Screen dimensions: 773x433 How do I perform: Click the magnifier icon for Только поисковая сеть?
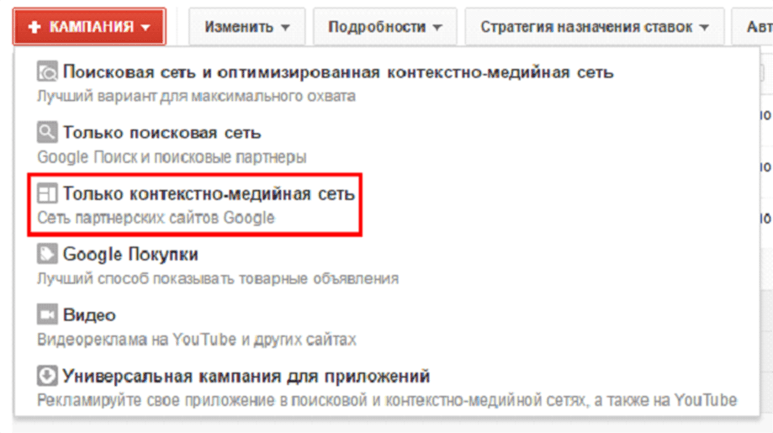47,132
